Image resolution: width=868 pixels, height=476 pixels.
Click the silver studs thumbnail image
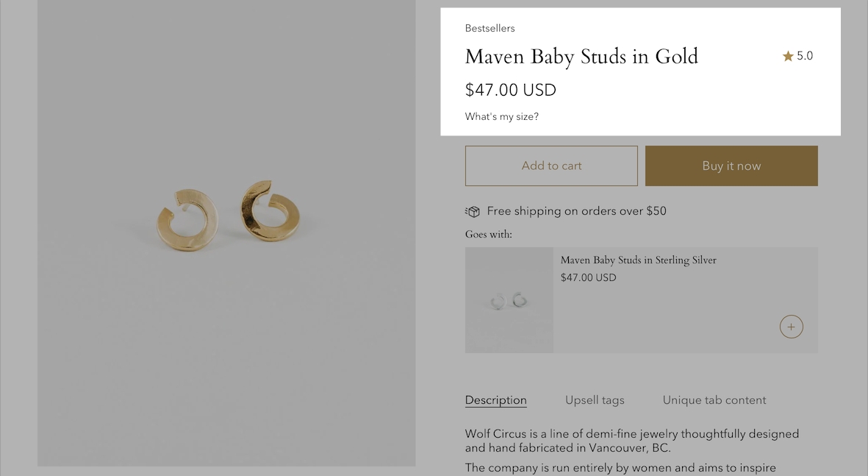tap(509, 300)
